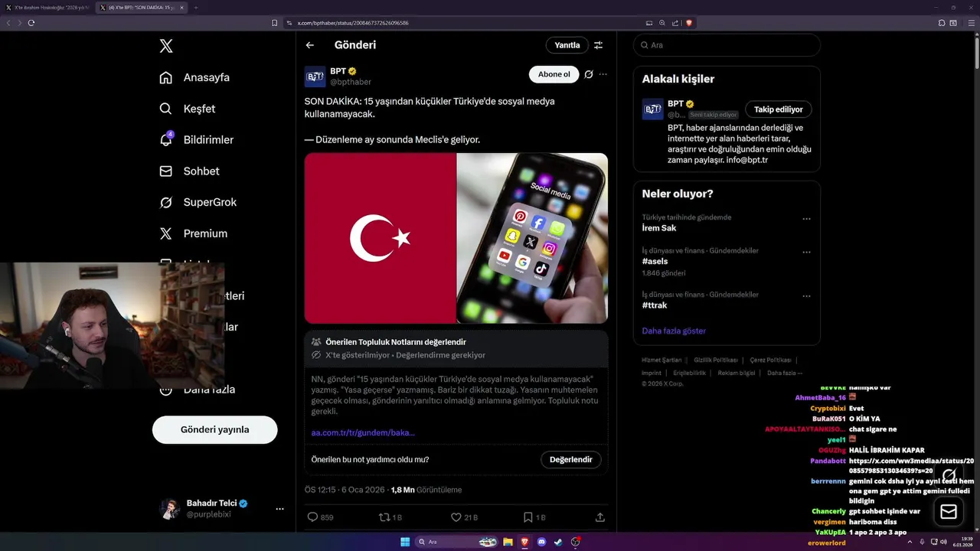Open more options for İrem Sak trend
The width and height of the screenshot is (980, 551).
[806, 219]
